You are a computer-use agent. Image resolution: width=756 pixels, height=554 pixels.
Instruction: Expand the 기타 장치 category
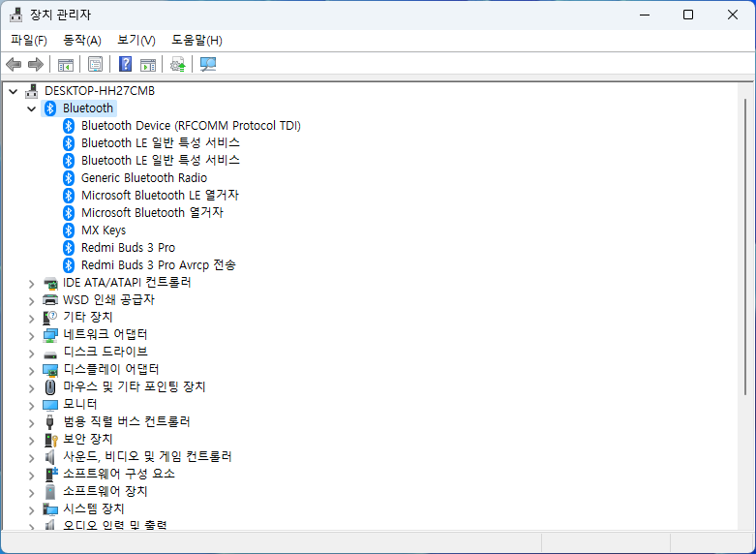[32, 318]
